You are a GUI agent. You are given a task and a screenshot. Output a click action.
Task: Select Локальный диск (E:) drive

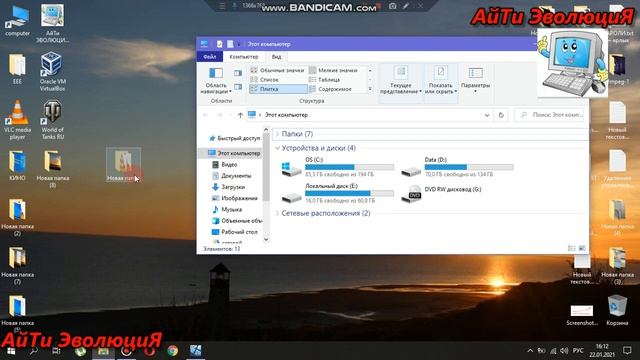[x=338, y=193]
